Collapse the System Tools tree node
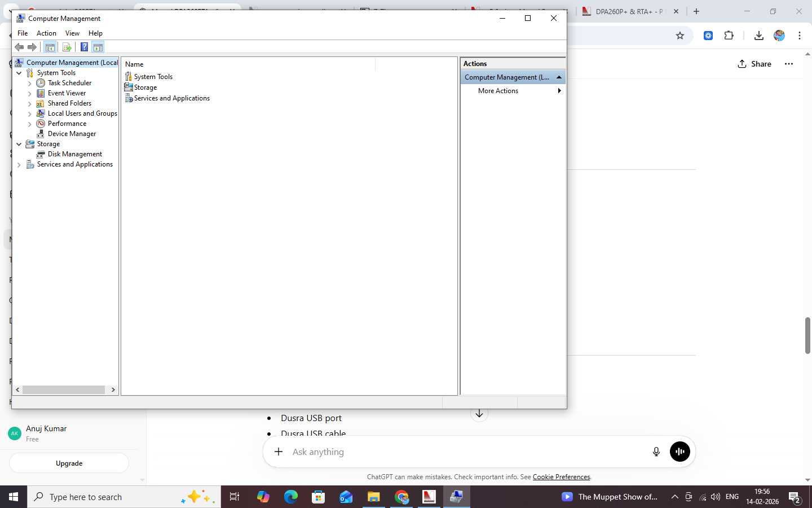The image size is (812, 508). [x=19, y=73]
